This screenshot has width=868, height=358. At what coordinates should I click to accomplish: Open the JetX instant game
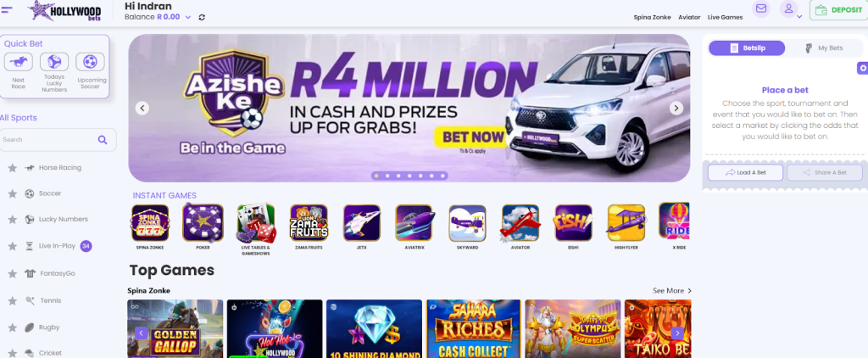tap(361, 223)
